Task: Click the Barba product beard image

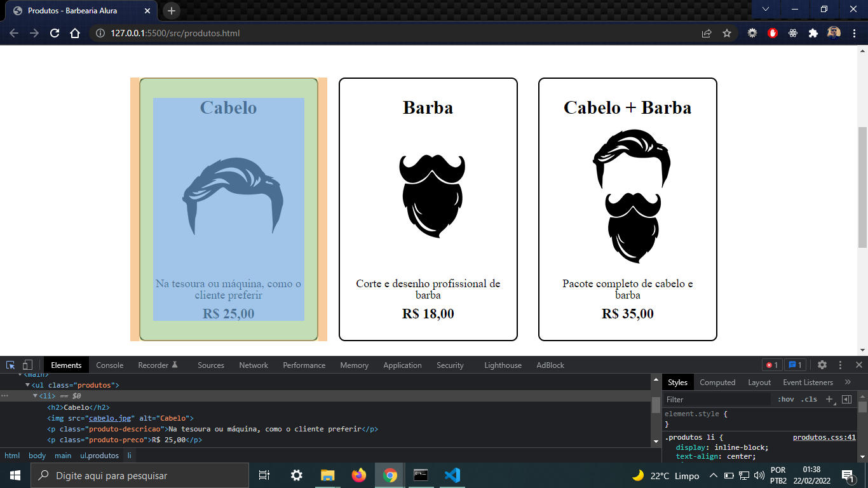Action: click(x=432, y=196)
